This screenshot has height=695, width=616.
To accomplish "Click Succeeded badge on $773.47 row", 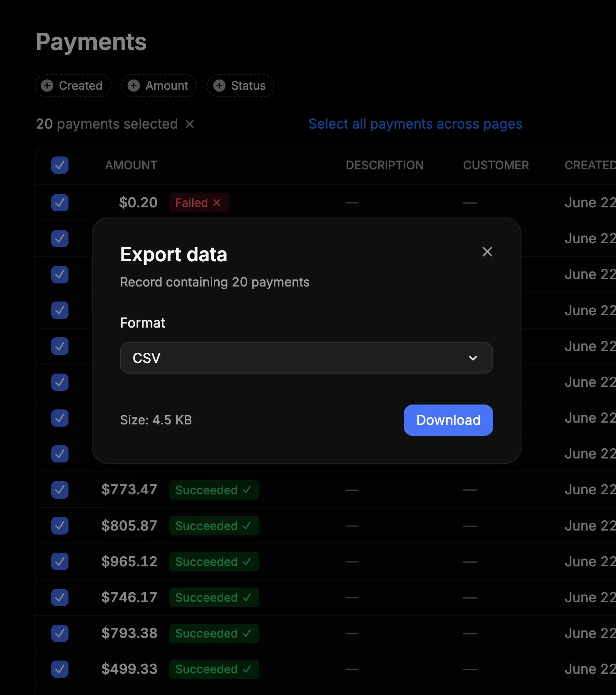I will click(214, 490).
